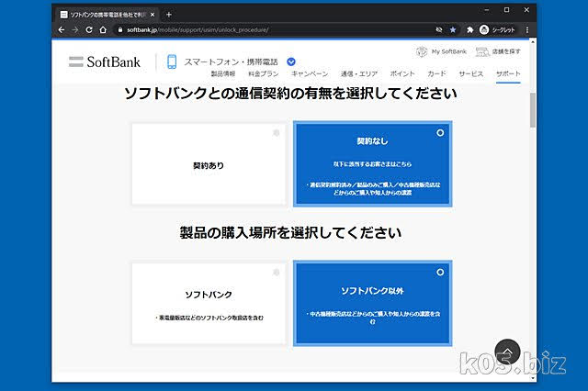Open the キャンペーン menu

(310, 73)
